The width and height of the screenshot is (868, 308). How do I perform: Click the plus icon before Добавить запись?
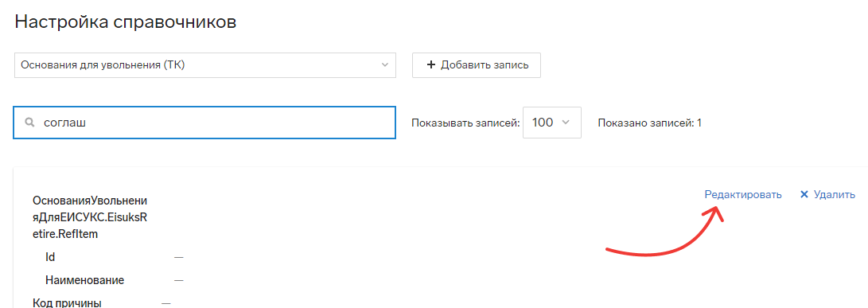pyautogui.click(x=431, y=65)
